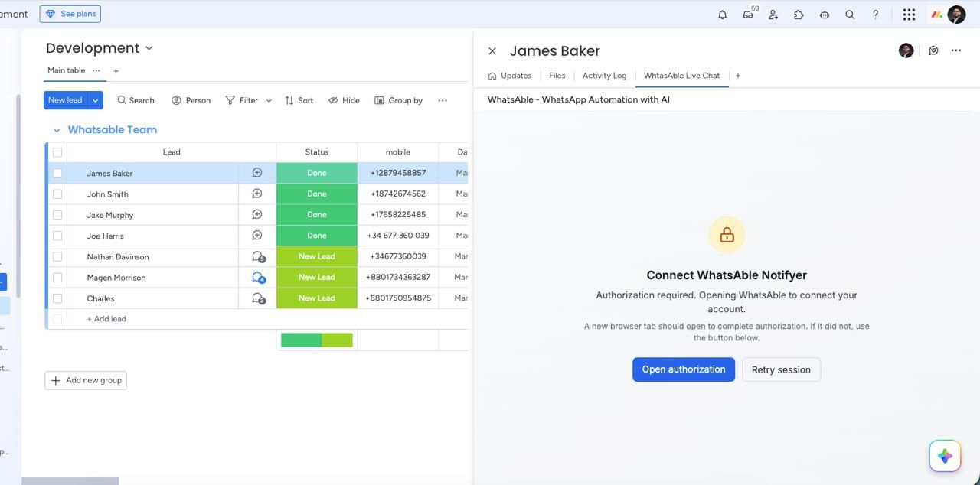
Task: Expand the New lead button arrow
Action: (x=95, y=100)
